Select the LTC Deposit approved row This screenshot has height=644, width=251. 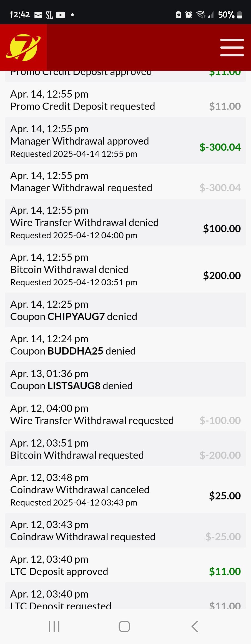tap(125, 565)
